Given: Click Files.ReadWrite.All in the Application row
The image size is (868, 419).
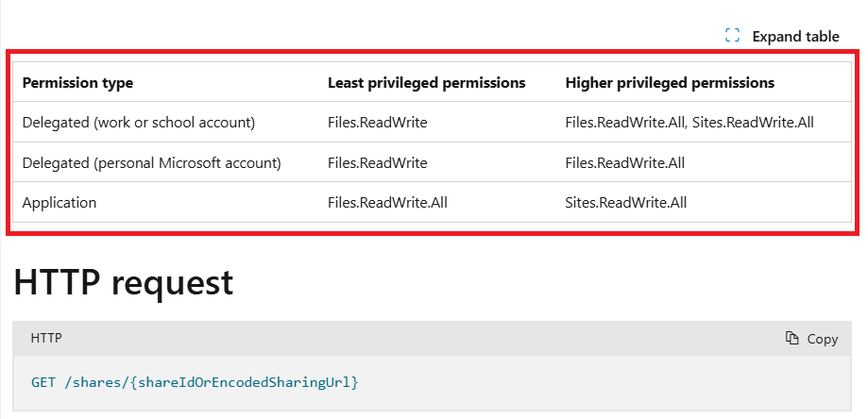Looking at the screenshot, I should tap(387, 202).
